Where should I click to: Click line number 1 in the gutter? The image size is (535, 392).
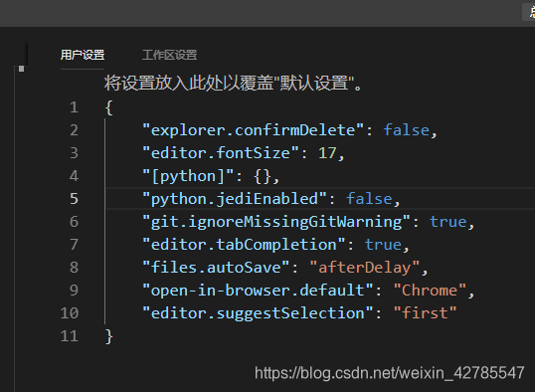click(74, 107)
